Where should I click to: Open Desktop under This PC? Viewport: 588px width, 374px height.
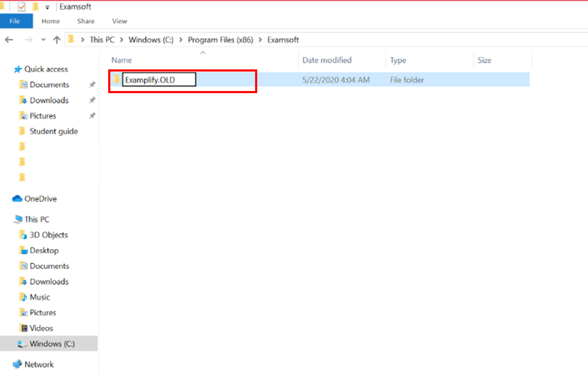pos(44,250)
